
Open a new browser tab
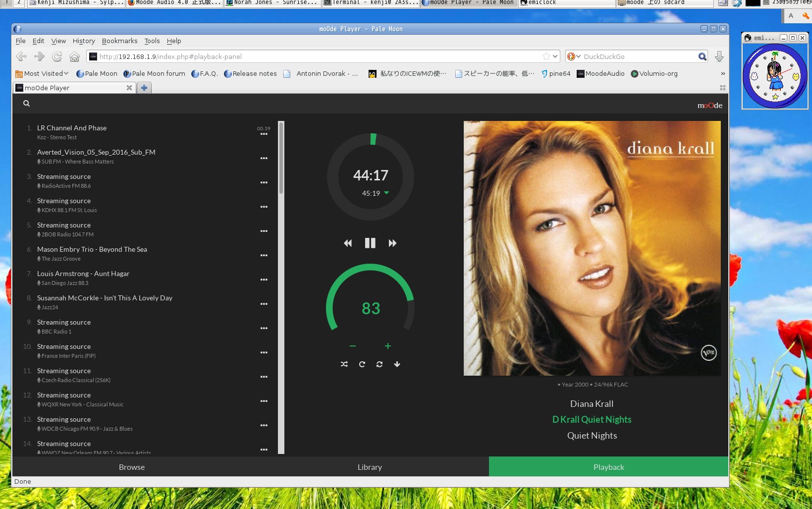click(144, 88)
